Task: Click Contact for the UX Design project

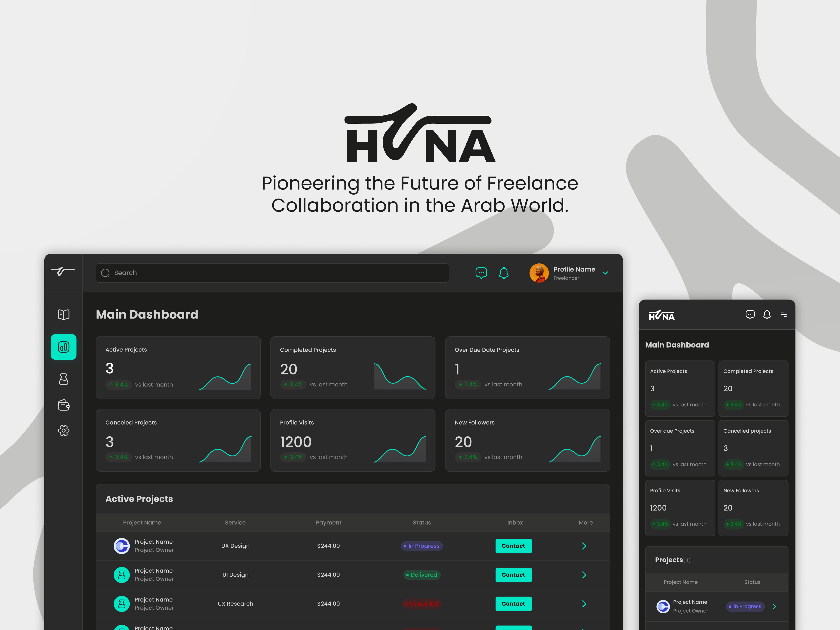Action: point(513,546)
